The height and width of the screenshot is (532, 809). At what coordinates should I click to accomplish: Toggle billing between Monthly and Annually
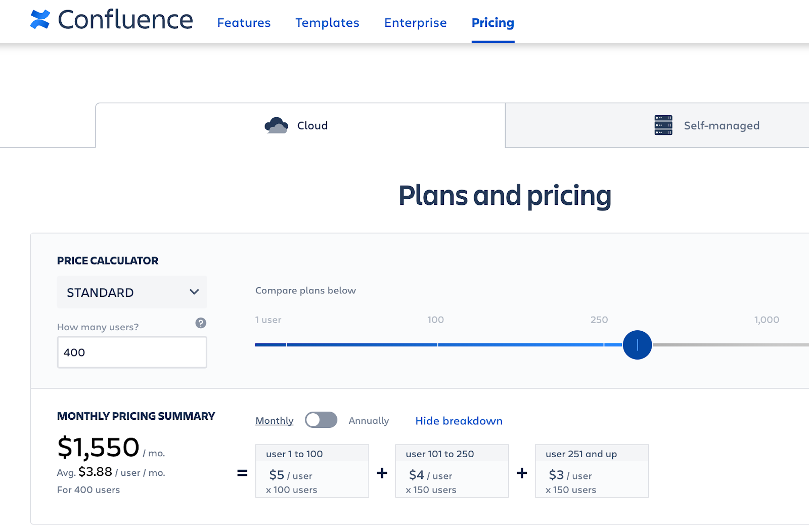click(321, 420)
